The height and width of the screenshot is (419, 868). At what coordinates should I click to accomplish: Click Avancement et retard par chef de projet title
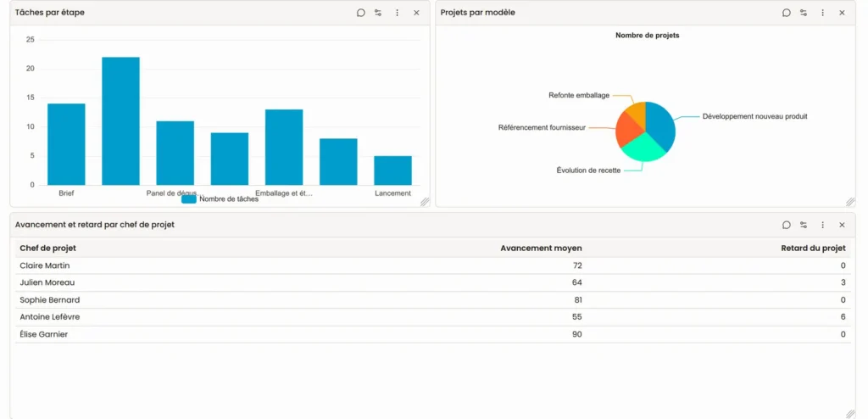pos(95,225)
